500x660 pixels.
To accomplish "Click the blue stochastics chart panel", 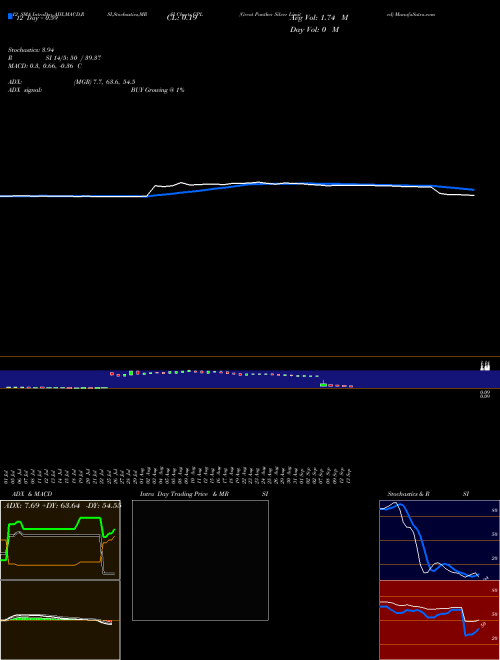I will (x=439, y=540).
